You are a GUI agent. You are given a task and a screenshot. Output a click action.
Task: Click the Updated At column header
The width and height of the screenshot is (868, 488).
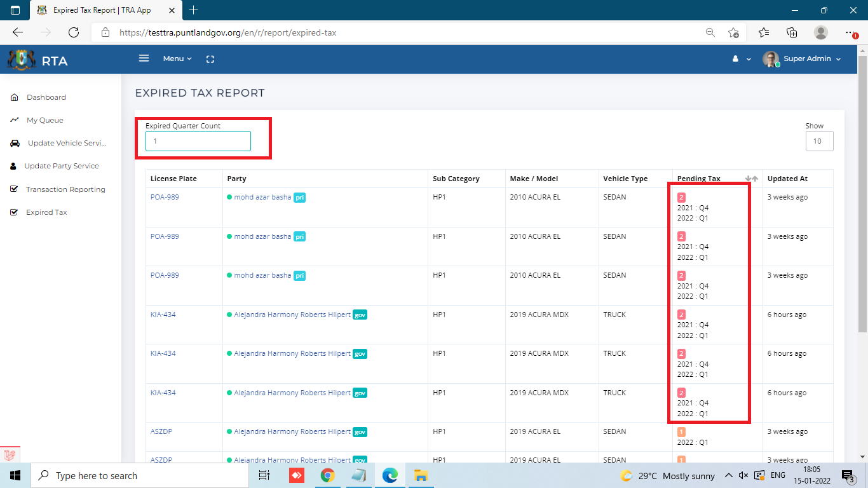click(x=787, y=179)
